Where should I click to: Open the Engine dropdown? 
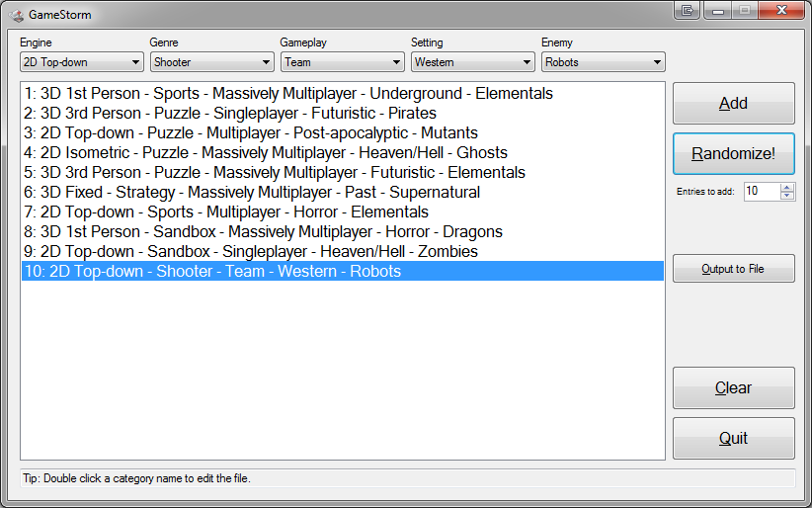pyautogui.click(x=82, y=62)
